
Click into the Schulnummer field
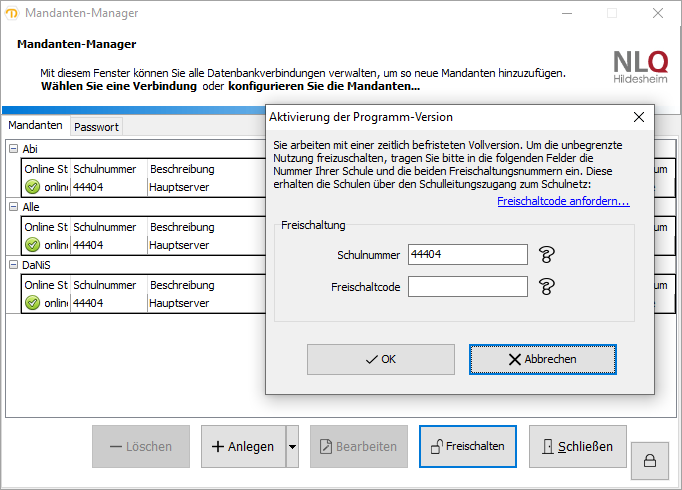[x=467, y=255]
